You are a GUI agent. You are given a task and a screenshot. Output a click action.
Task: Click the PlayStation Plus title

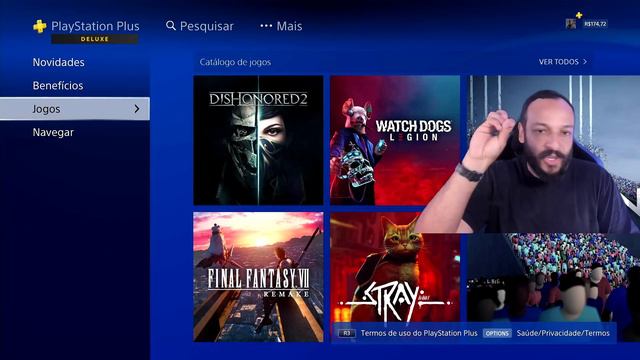tap(95, 26)
